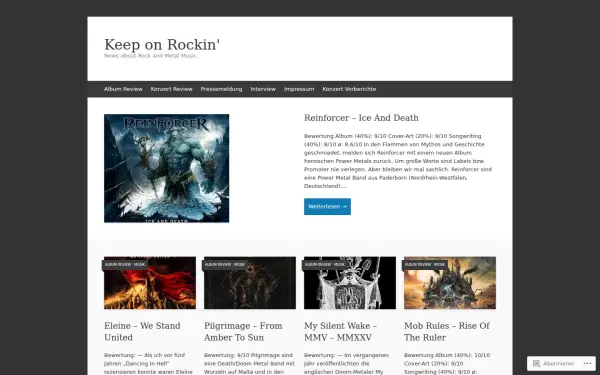Viewport: 600px width, 375px height.
Task: Click the Album Review tag on the Mob Rules card
Action: 417,264
